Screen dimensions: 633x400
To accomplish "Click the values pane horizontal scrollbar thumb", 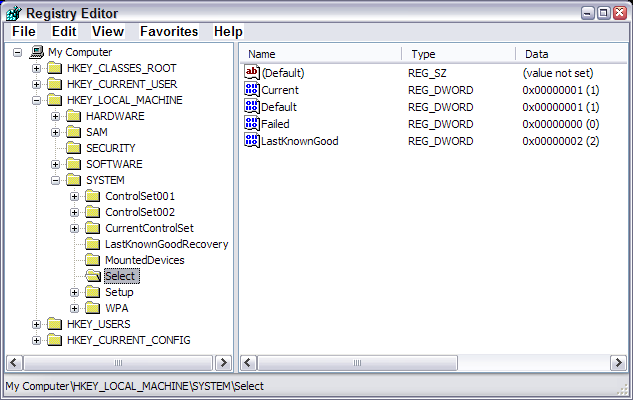I will click(x=357, y=363).
